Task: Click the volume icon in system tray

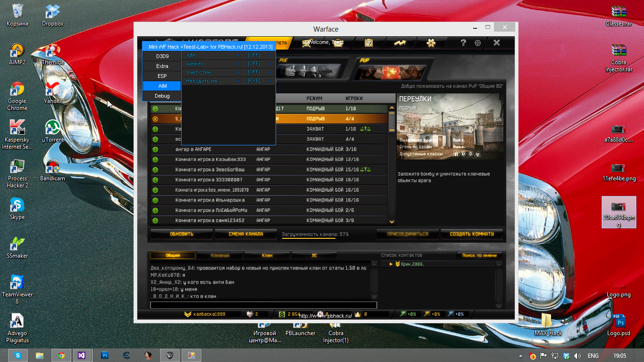Action: (577, 356)
